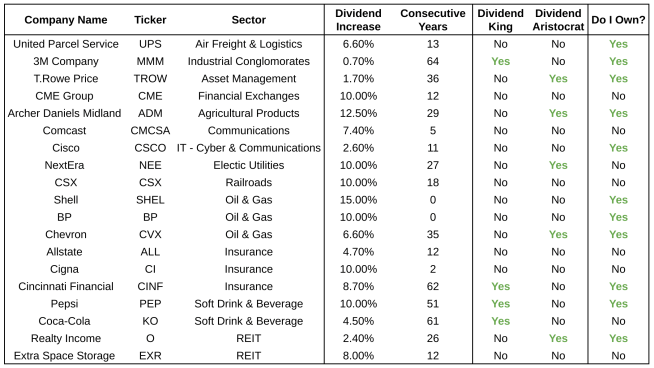Click the Dividend Aristocrat header
Viewport: 654px width, 368px height.
(558, 20)
